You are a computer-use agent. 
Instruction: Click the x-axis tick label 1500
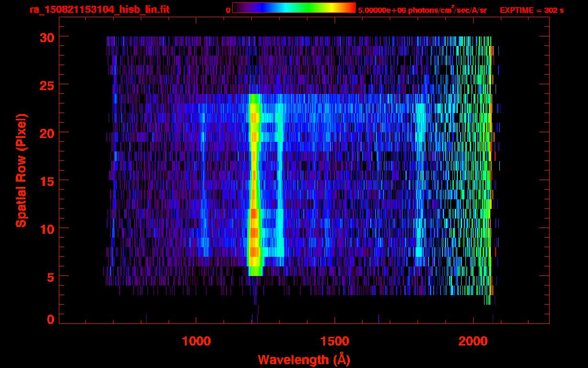335,341
